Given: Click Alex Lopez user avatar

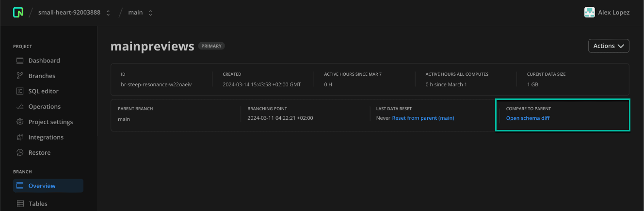Looking at the screenshot, I should point(589,13).
